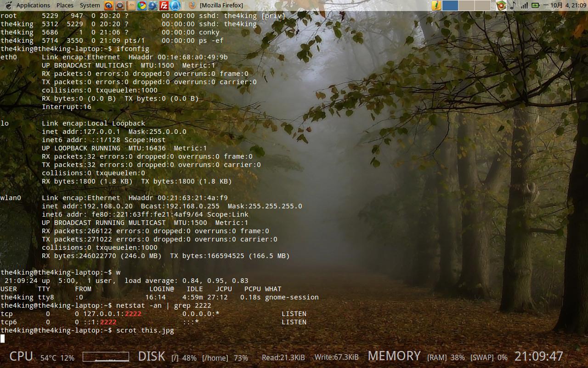Viewport: 588px width, 368px height.
Task: Click the music note tray icon
Action: coord(513,6)
